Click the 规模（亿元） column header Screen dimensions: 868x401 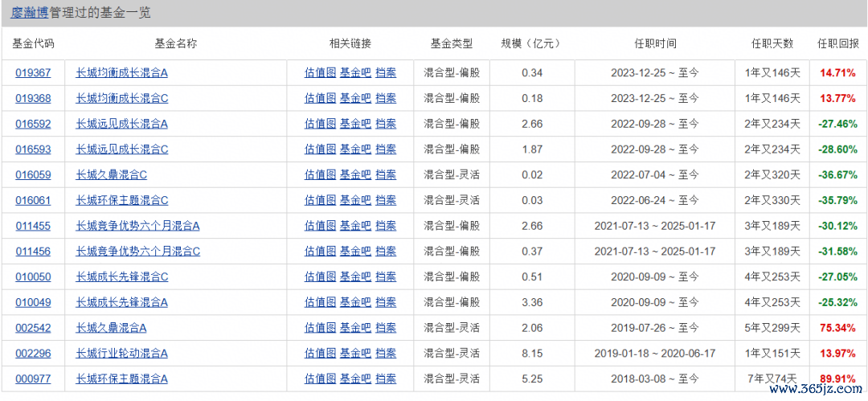[531, 43]
